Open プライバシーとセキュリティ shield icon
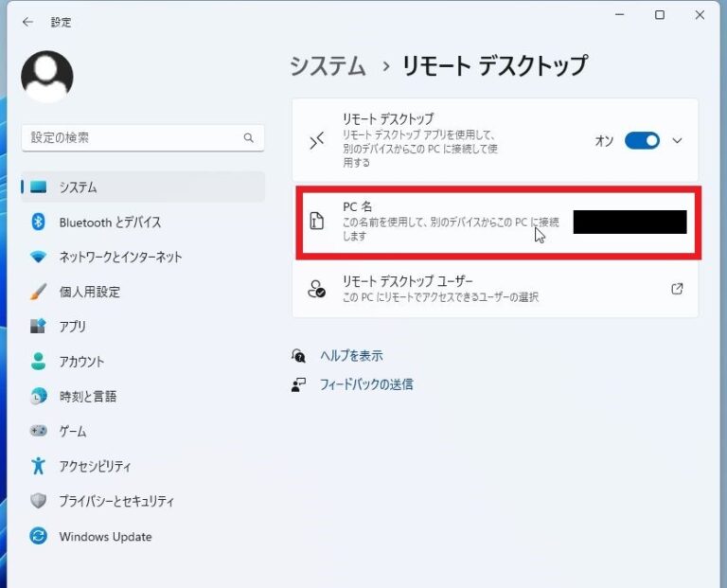Image resolution: width=727 pixels, height=588 pixels. [x=39, y=502]
